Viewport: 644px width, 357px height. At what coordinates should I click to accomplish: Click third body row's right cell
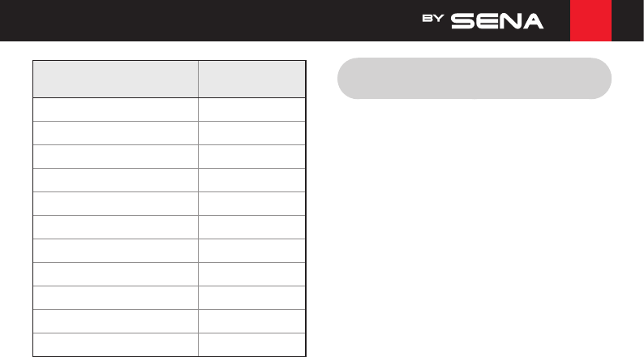251,157
